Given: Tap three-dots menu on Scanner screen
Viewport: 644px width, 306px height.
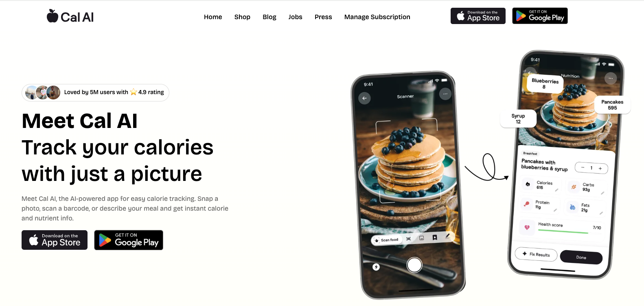Looking at the screenshot, I should point(445,94).
